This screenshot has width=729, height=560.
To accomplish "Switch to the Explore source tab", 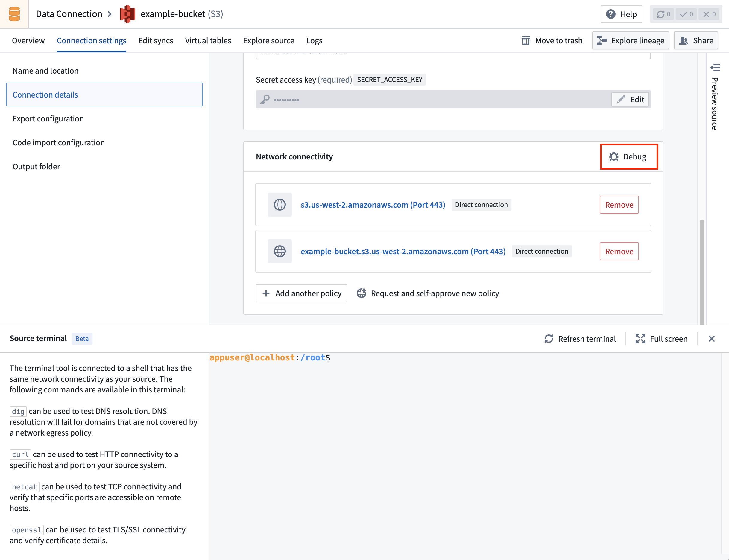I will point(268,41).
